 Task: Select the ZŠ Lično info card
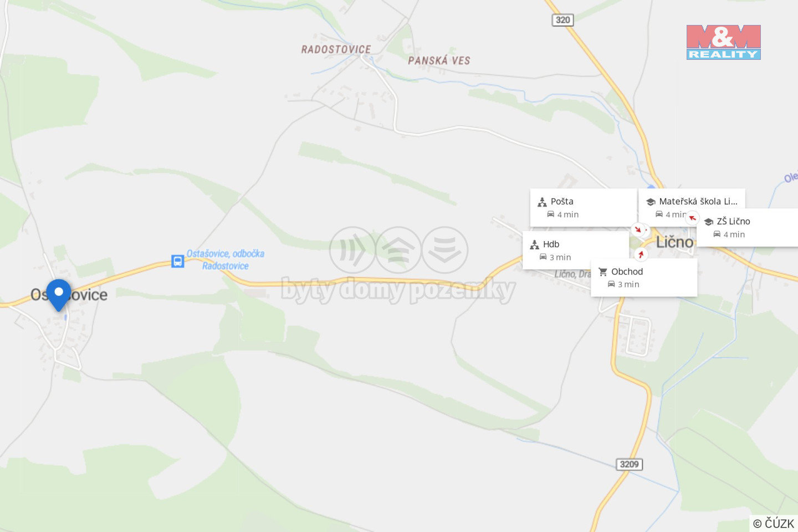point(747,227)
